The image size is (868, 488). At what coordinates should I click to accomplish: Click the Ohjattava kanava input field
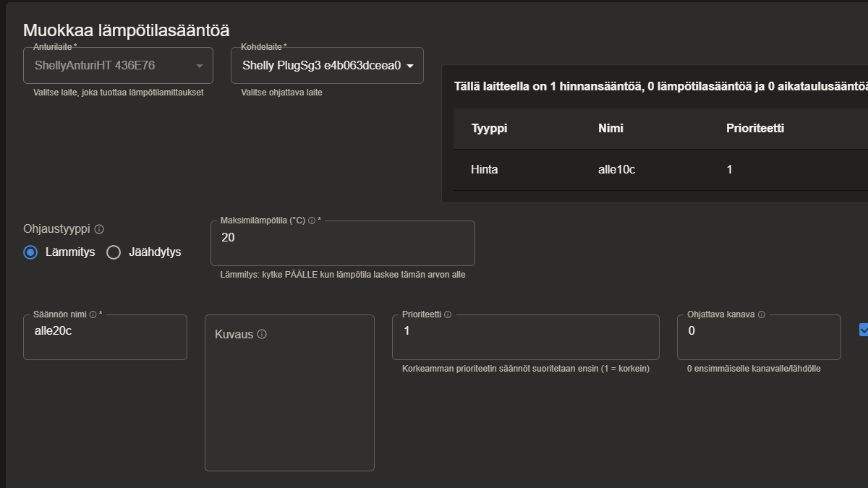pyautogui.click(x=758, y=337)
